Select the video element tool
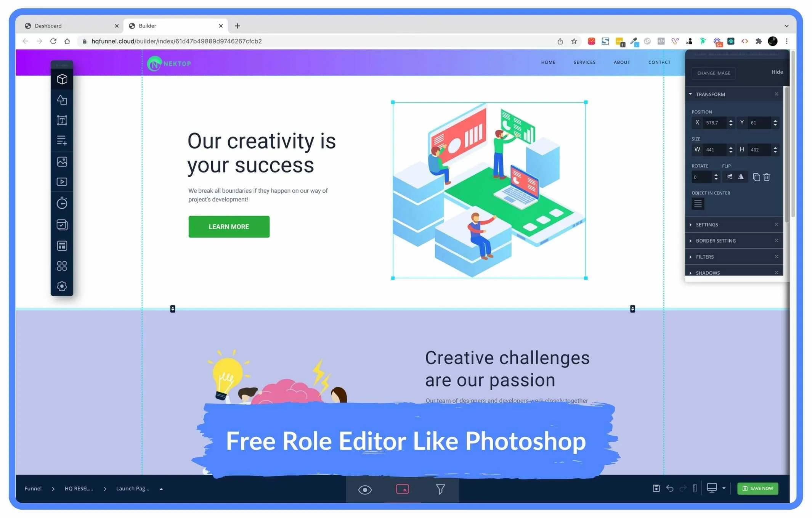Viewport: 812px width, 518px height. click(62, 182)
